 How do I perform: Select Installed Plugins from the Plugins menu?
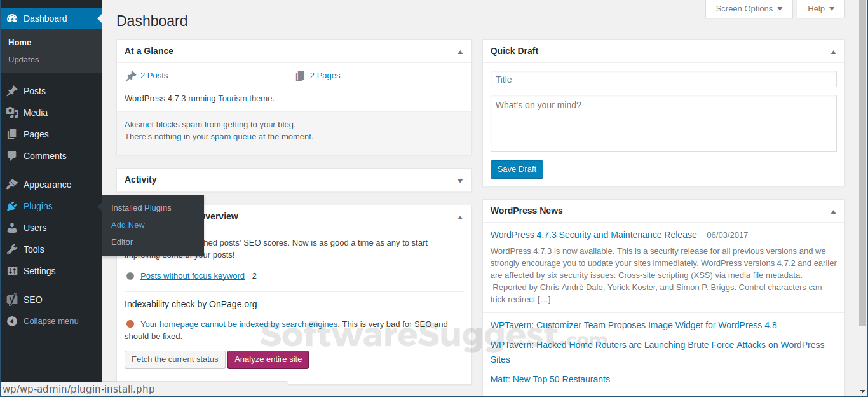click(x=140, y=207)
